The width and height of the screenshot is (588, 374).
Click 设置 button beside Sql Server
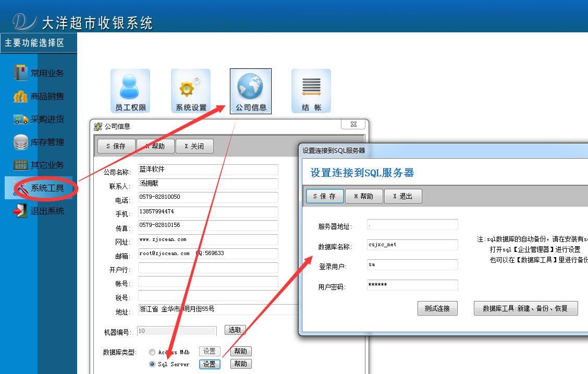(210, 364)
